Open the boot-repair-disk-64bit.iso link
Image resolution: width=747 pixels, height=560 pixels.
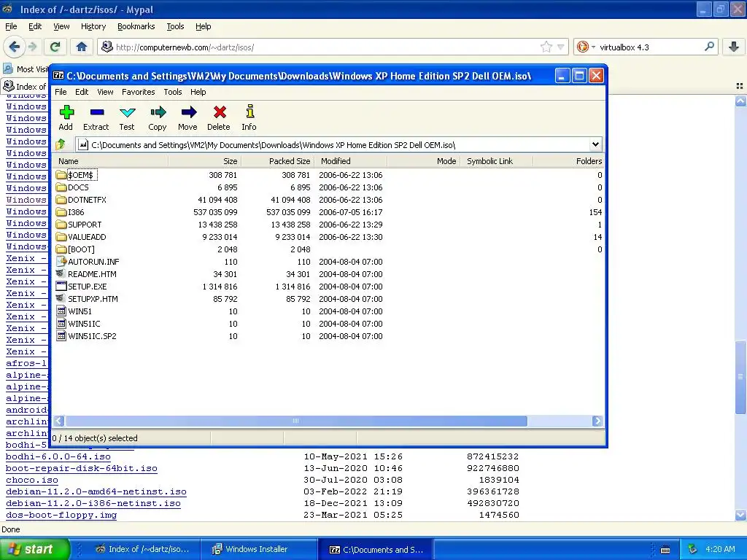(x=82, y=468)
